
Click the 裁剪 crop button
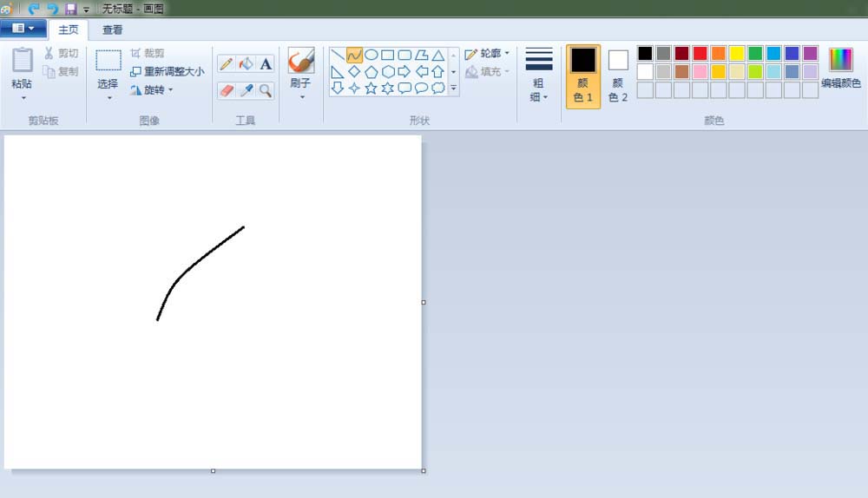click(148, 53)
